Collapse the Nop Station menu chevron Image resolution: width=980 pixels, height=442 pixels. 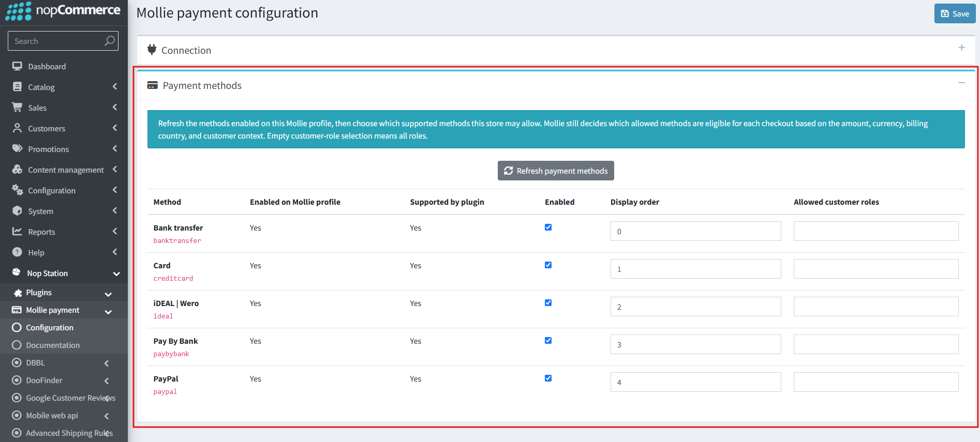tap(116, 273)
